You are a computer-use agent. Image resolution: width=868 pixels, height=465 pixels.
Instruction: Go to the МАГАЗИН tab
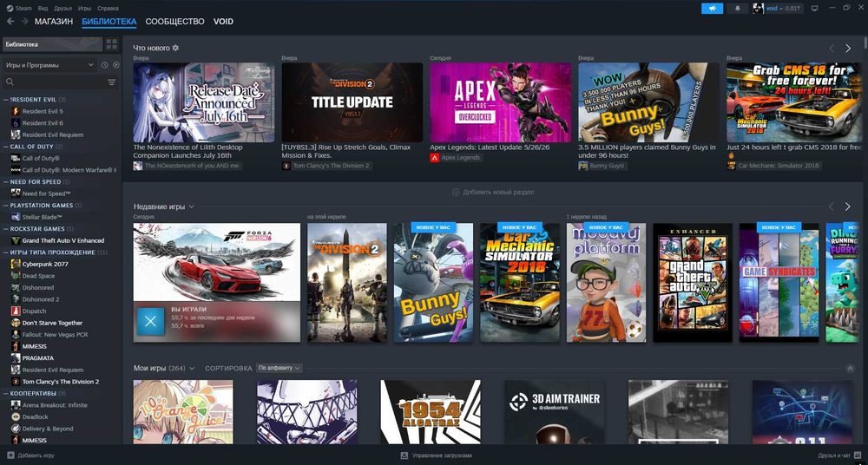[54, 22]
